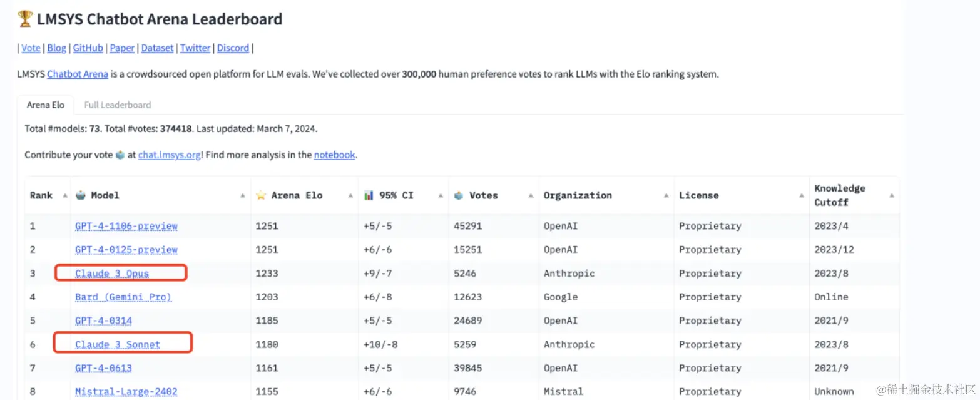Screen dimensions: 980x400
Task: Sort by the Rank column arrow
Action: pyautogui.click(x=65, y=195)
